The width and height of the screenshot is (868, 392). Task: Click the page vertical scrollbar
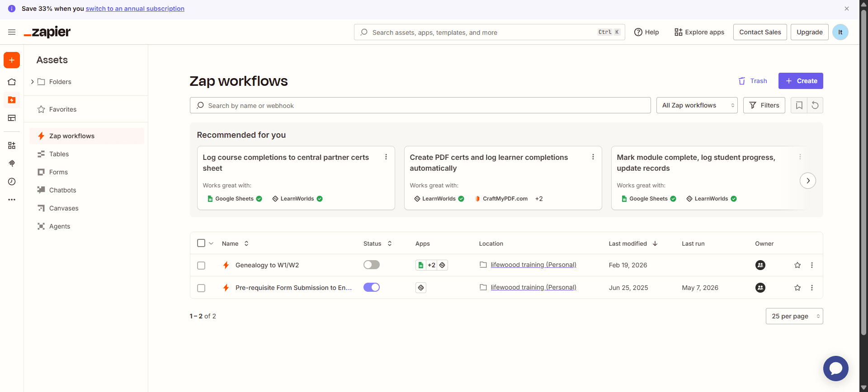click(863, 172)
